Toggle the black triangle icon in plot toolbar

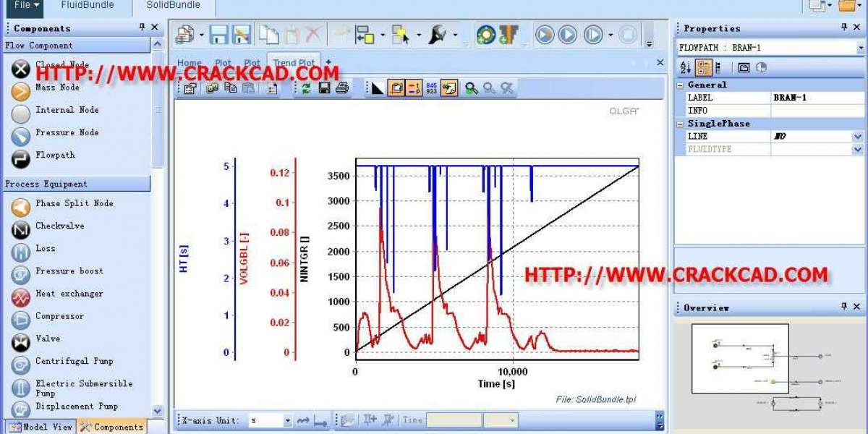[x=378, y=88]
